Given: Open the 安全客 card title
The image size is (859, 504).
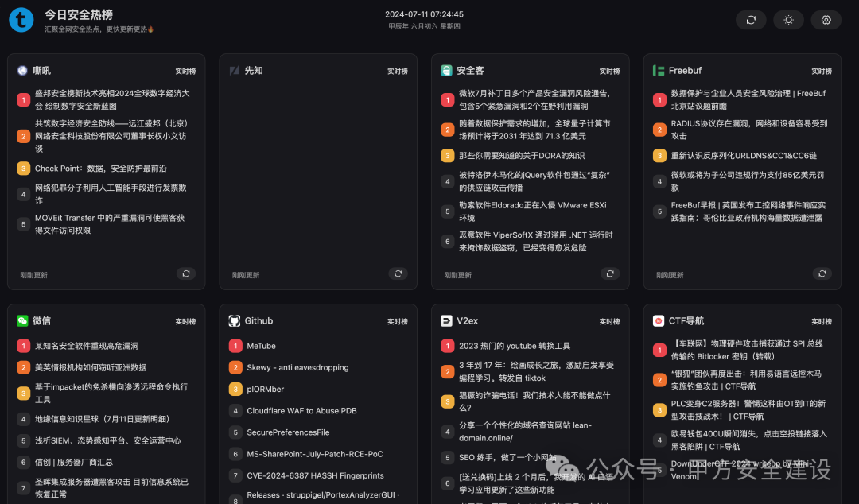Looking at the screenshot, I should pos(470,70).
